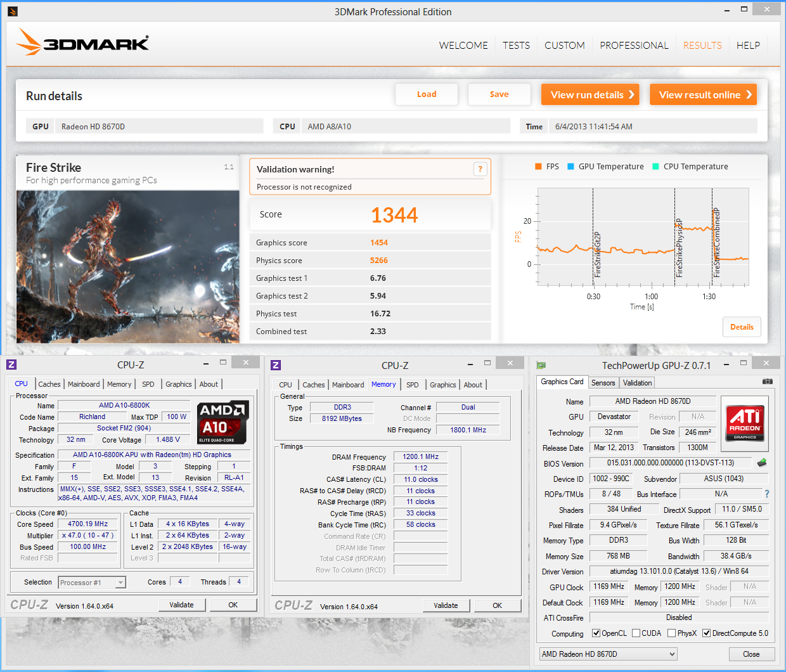Click GPU-Z BIOS save chip icon
The image size is (786, 672).
pyautogui.click(x=762, y=463)
